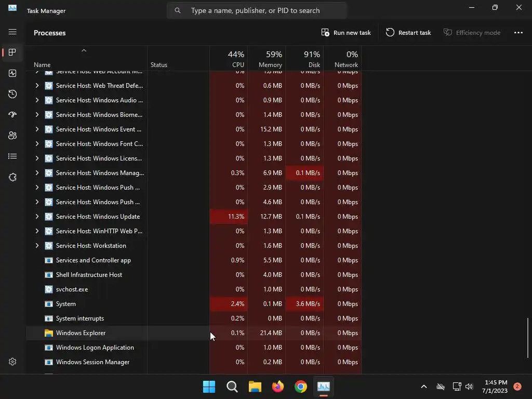Select the Processes sidebar icon
This screenshot has width=532, height=399.
[12, 52]
